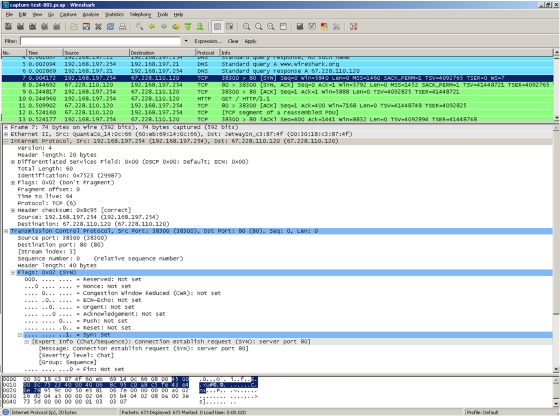Expand Flags 0x02 (Don't Fragment) node

[x=13, y=182]
